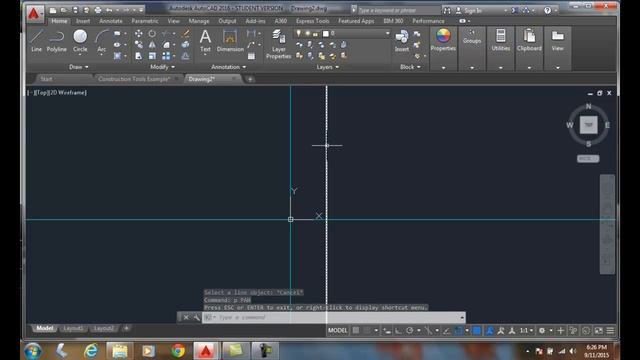This screenshot has width=640, height=360.
Task: Click the 2D Wireframe visual style label
Action: coord(68,93)
